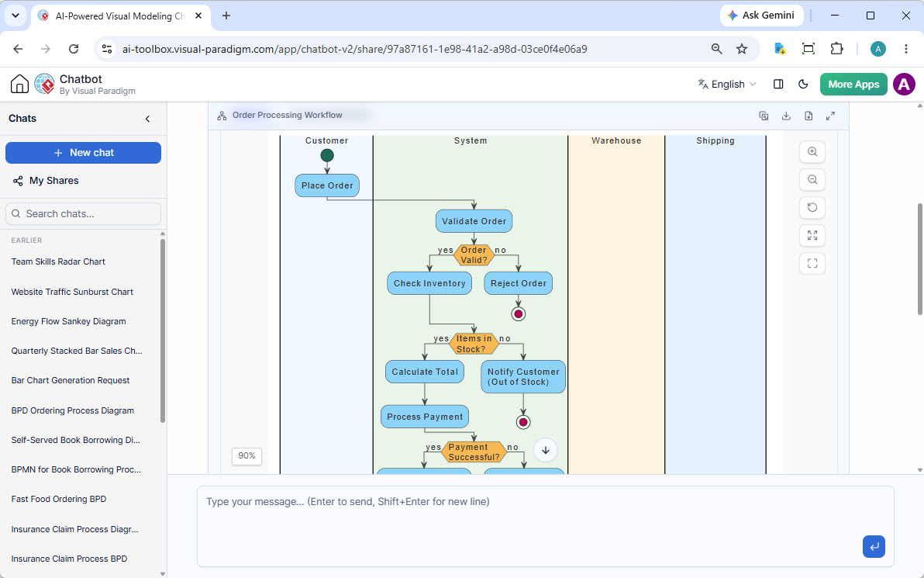
Task: Click the Process Payment node
Action: (x=425, y=417)
